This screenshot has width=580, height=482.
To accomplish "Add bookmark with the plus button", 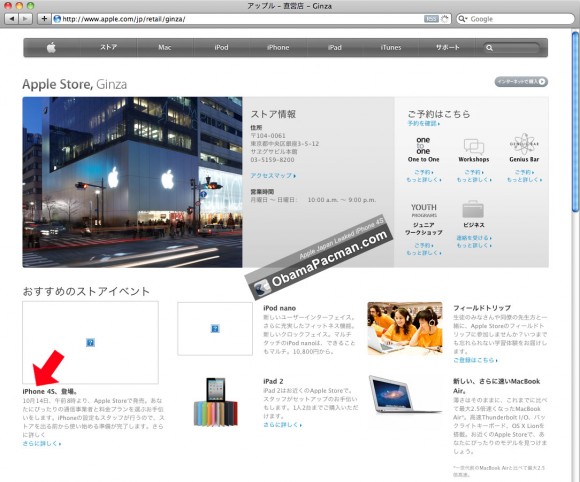I will (44, 18).
